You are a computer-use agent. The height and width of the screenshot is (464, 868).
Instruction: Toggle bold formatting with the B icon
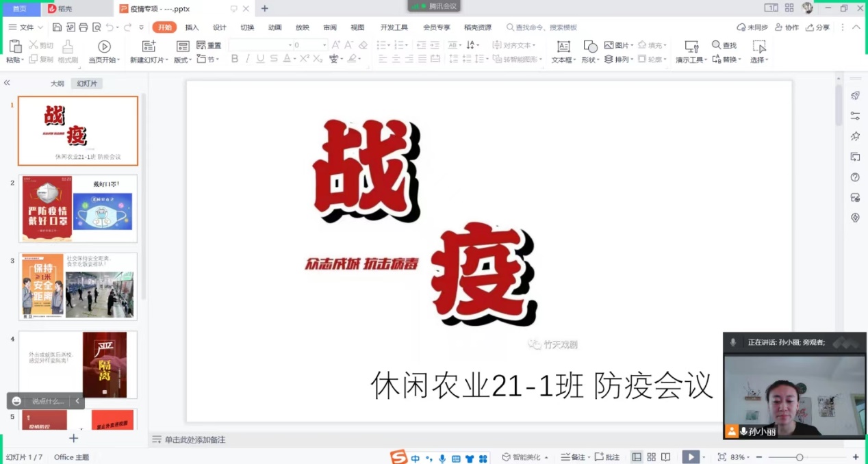[235, 59]
